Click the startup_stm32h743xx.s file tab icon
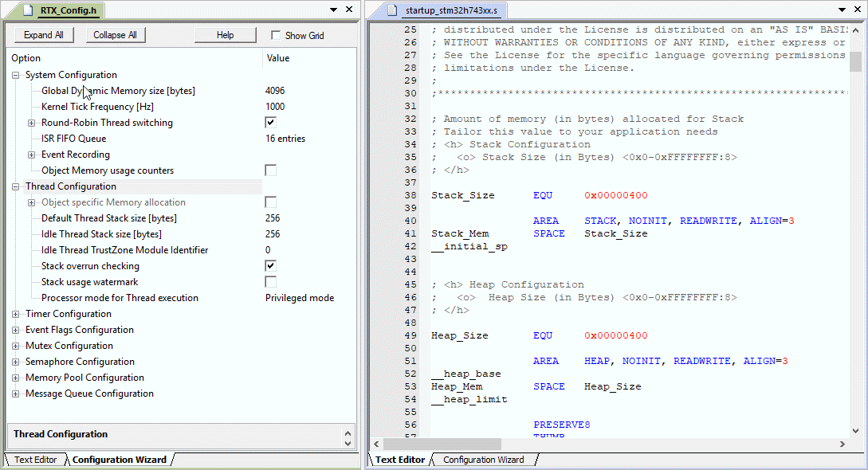 coord(391,10)
